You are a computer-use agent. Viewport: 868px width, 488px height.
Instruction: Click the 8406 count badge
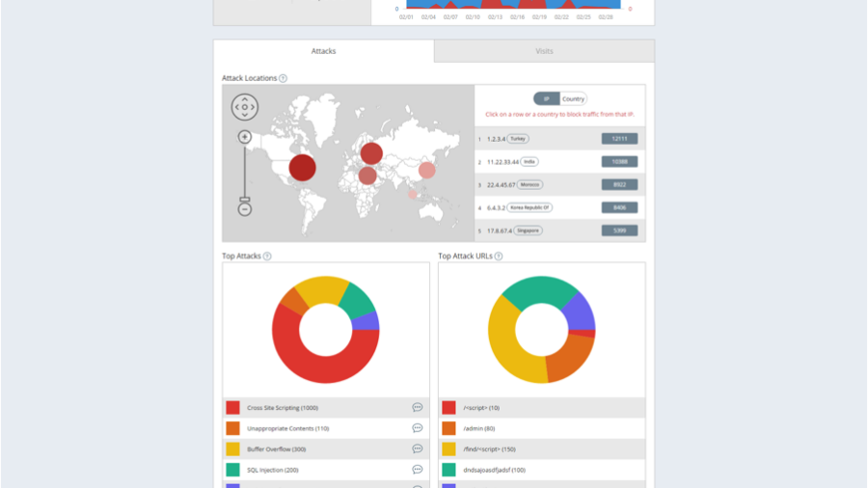pyautogui.click(x=619, y=207)
